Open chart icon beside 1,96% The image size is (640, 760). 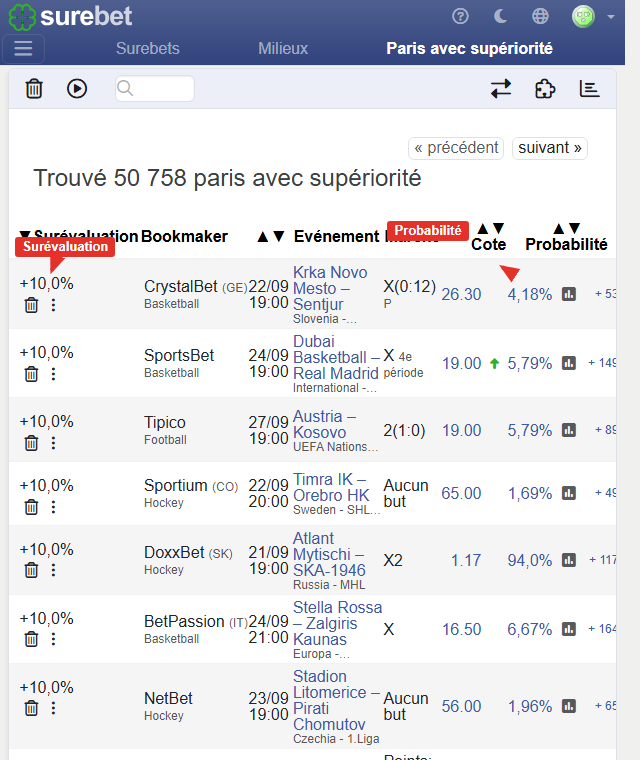pyautogui.click(x=569, y=706)
